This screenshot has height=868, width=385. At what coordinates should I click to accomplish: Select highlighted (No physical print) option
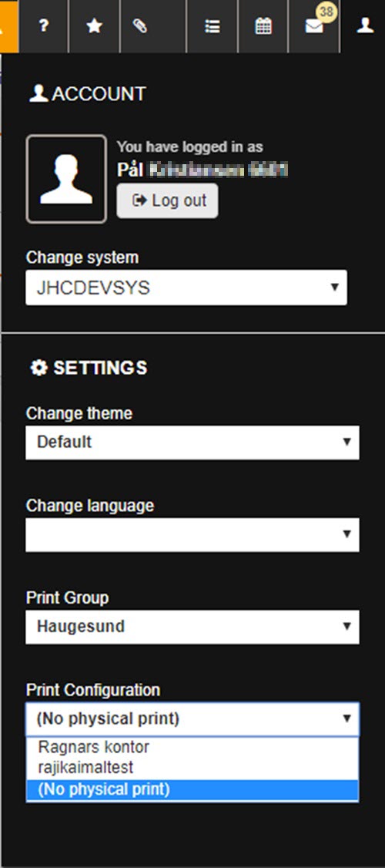click(192, 789)
